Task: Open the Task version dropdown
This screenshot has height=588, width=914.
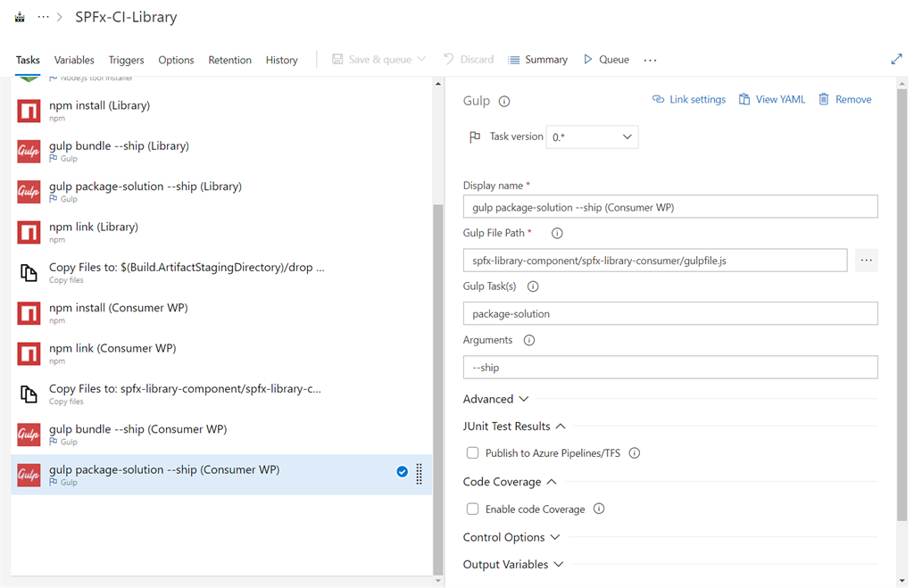Action: 592,137
